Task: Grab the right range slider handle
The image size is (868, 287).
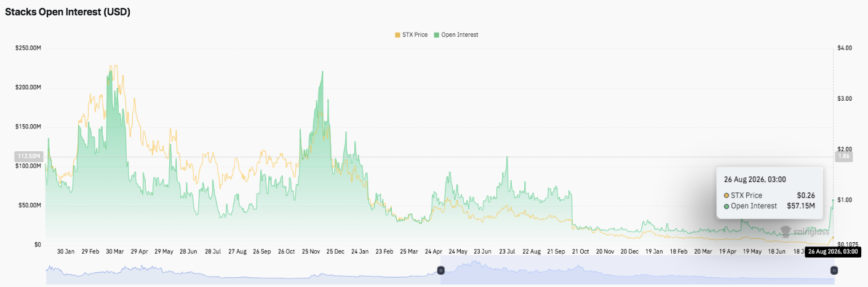Action: 834,270
